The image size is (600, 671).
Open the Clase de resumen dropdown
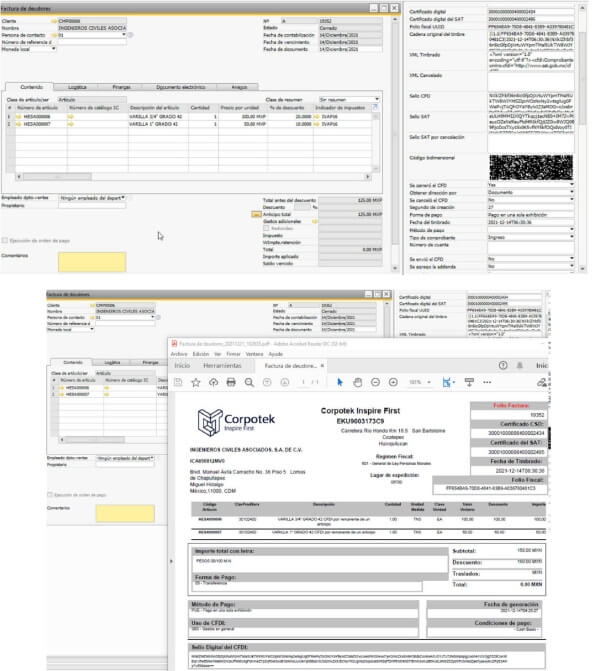[x=377, y=99]
